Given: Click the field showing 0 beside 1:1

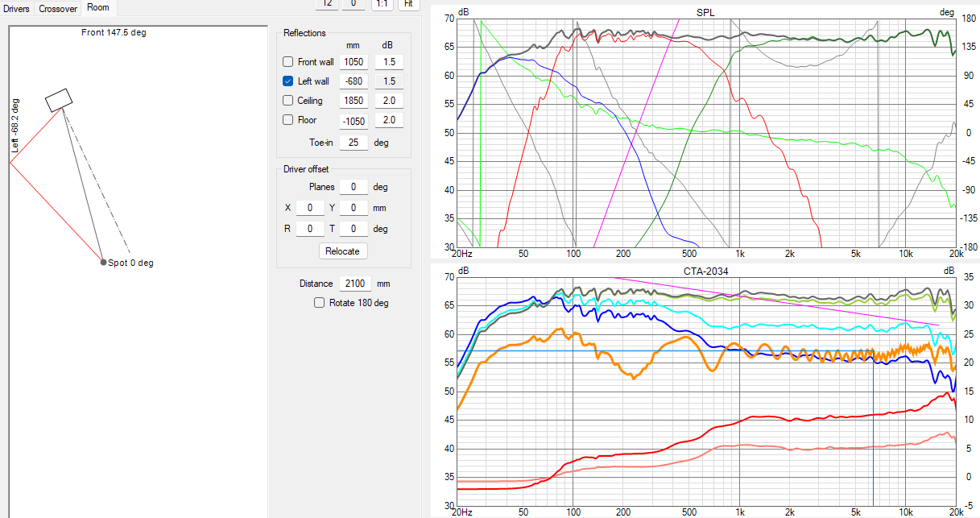Looking at the screenshot, I should [354, 3].
